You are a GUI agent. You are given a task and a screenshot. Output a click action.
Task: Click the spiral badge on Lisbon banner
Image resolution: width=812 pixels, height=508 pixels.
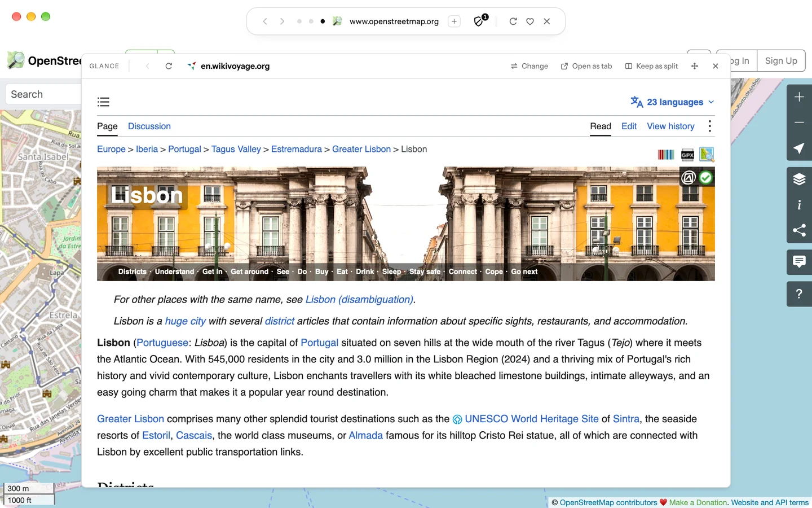point(689,178)
